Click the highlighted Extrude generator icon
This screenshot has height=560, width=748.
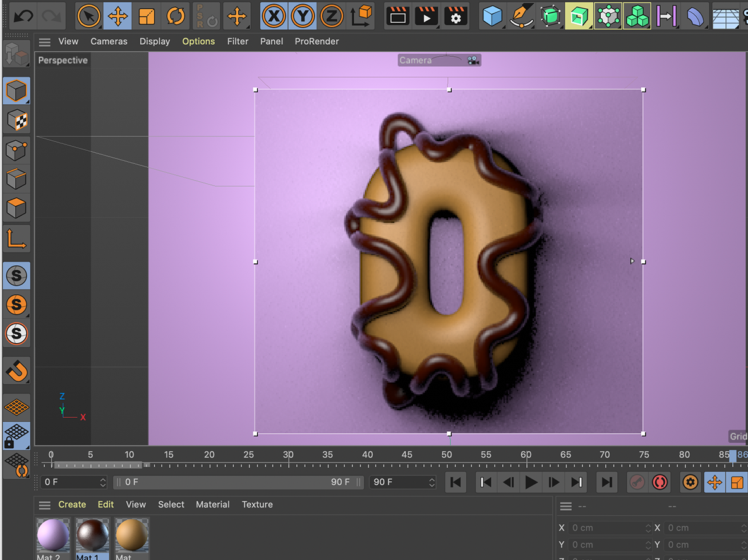point(579,16)
